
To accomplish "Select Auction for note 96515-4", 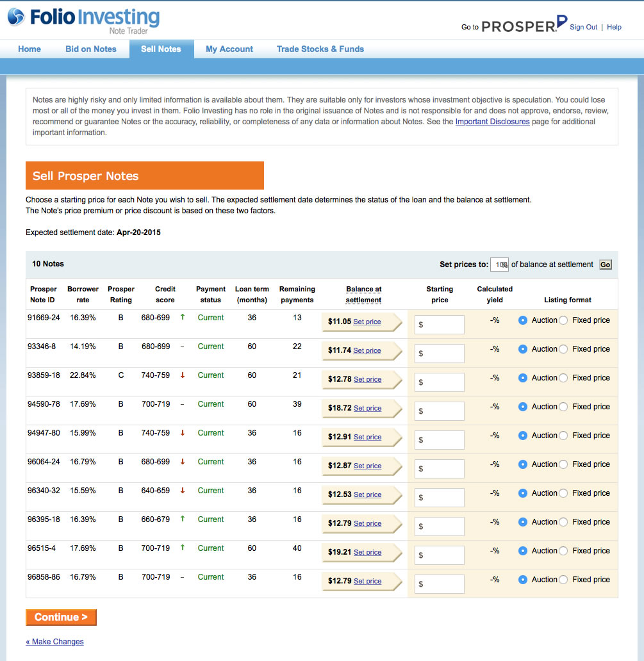I will 522,551.
